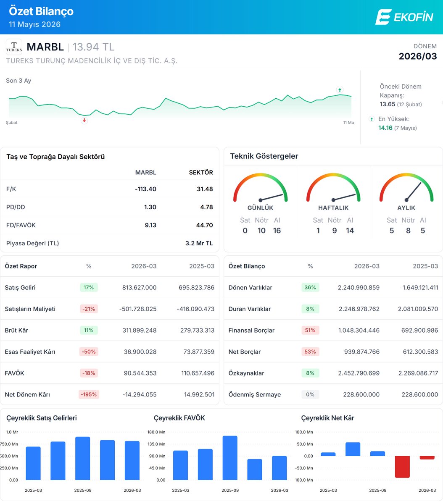Click the -21% badge for Satışların Maliyeti
This screenshot has width=443, height=504.
[89, 309]
